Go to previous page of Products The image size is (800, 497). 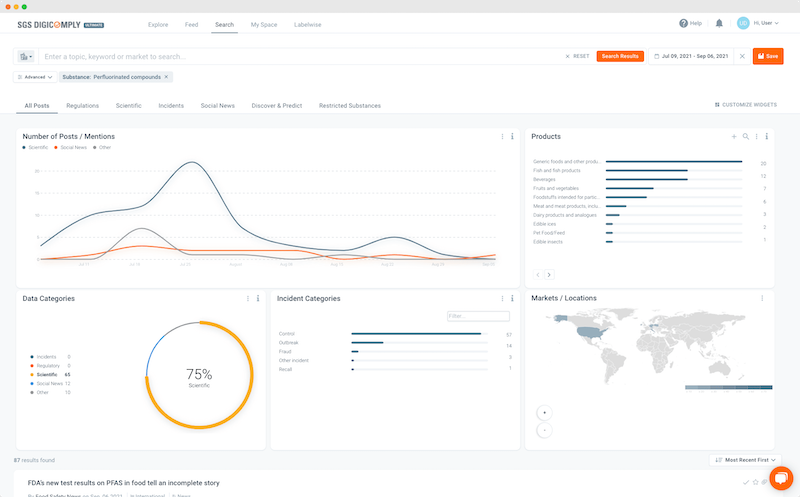click(x=538, y=275)
